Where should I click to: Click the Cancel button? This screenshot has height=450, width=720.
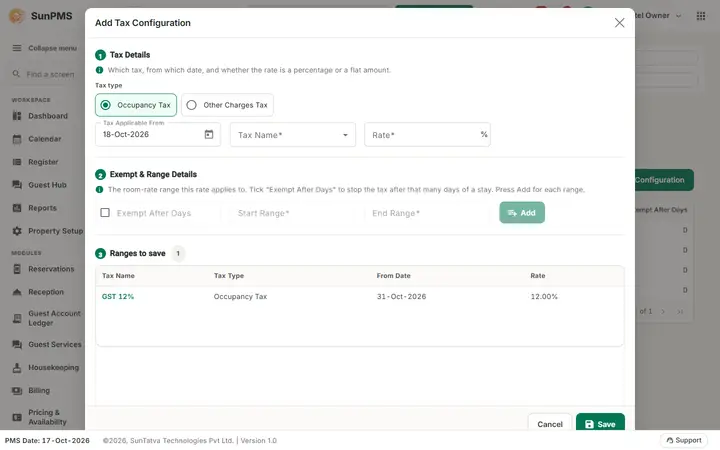(x=550, y=423)
